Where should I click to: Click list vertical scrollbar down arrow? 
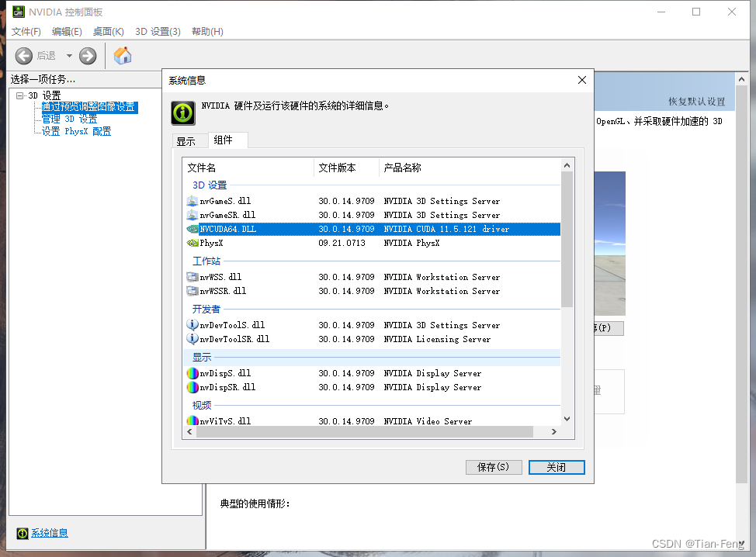567,419
